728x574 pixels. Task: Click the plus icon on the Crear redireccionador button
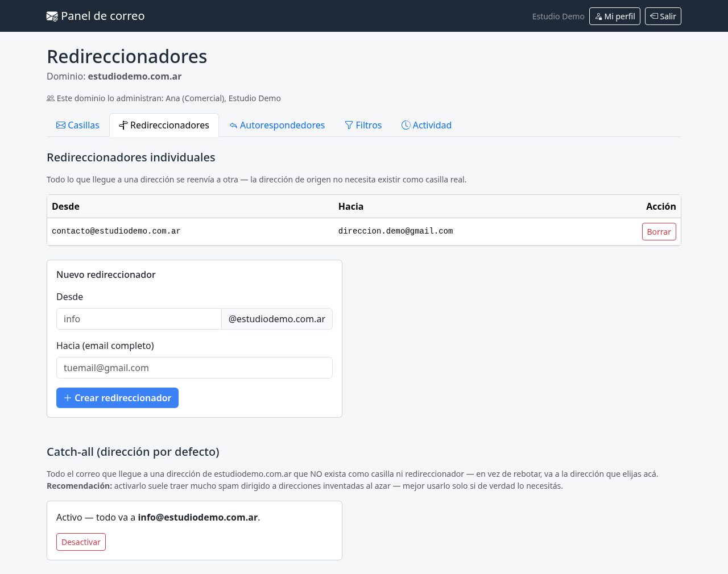coord(68,398)
